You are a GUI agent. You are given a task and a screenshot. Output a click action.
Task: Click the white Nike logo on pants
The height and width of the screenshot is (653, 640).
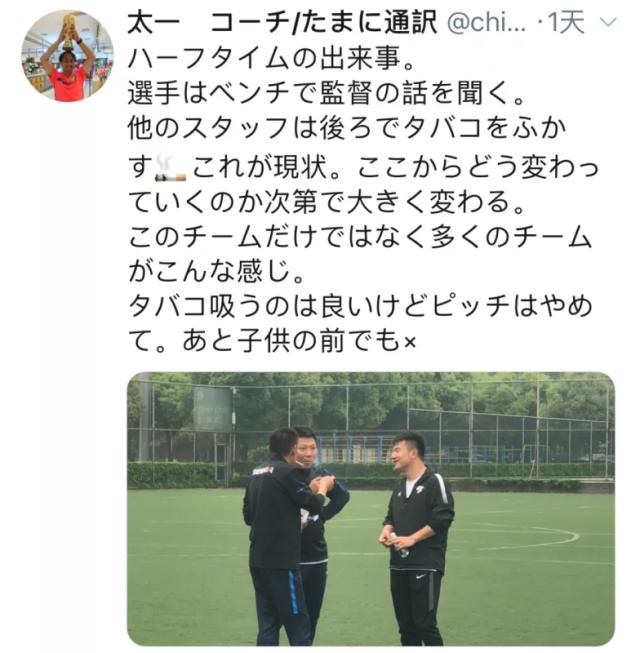click(x=421, y=576)
